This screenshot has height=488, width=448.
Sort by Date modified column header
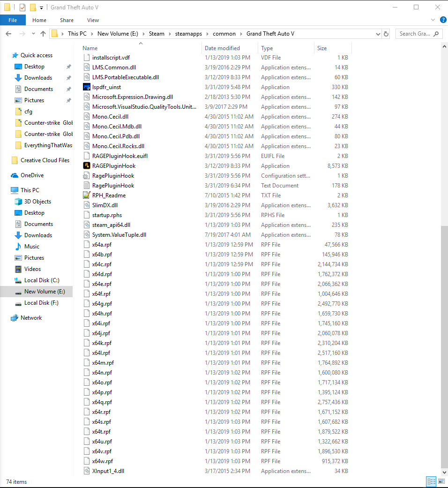230,48
